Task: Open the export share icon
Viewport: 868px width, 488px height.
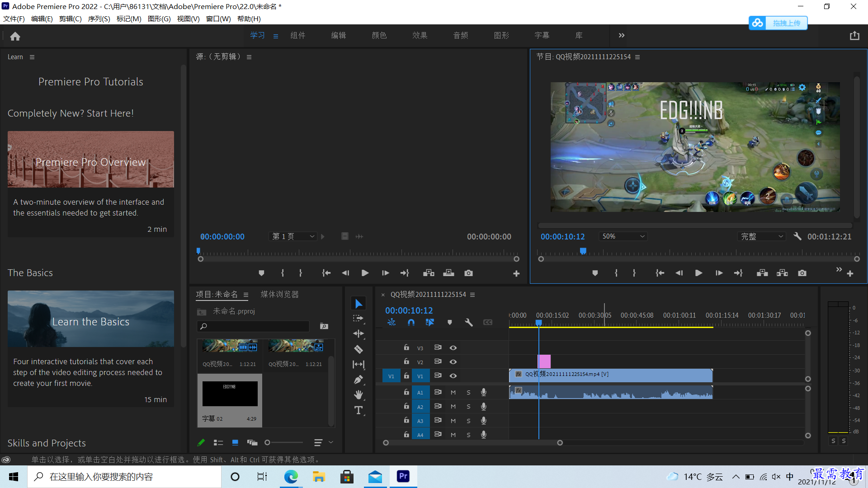Action: (x=854, y=36)
